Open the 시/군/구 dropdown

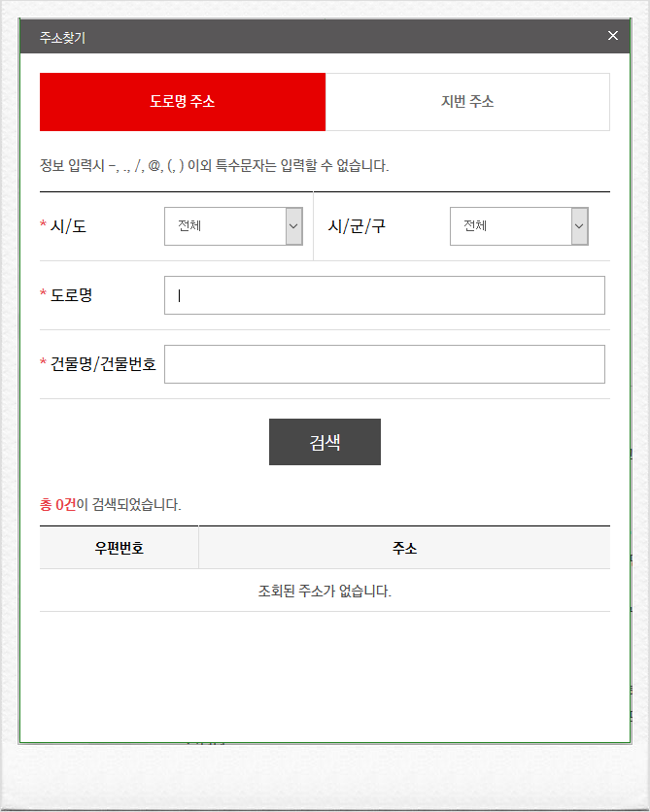(519, 226)
